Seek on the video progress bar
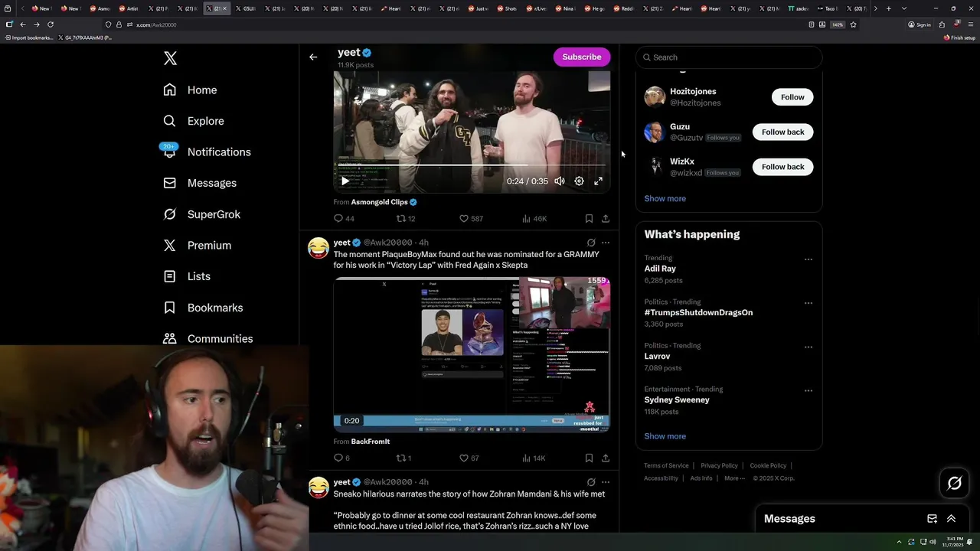The width and height of the screenshot is (980, 551). tap(472, 165)
